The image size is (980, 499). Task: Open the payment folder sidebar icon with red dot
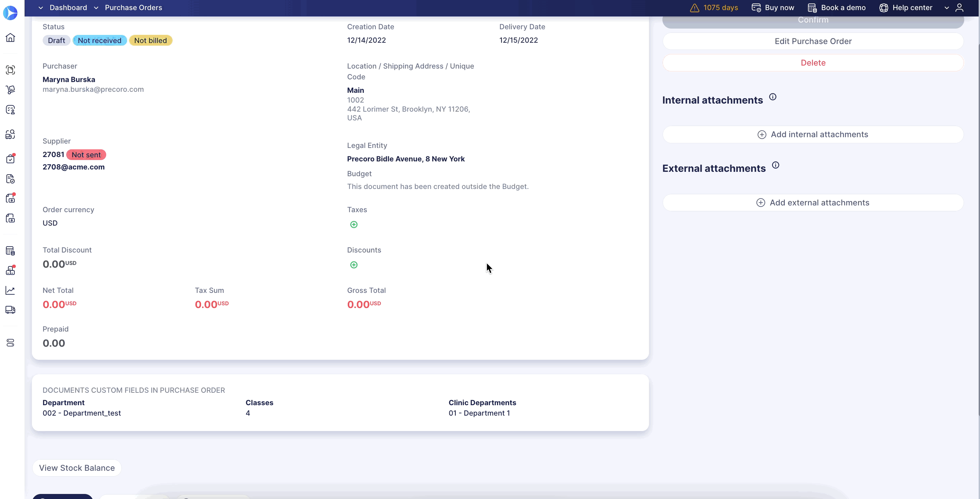10,198
